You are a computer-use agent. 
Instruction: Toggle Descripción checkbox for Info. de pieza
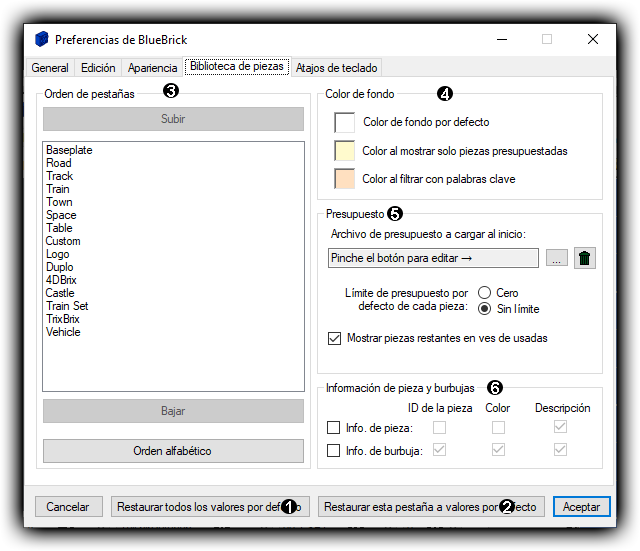click(x=560, y=427)
